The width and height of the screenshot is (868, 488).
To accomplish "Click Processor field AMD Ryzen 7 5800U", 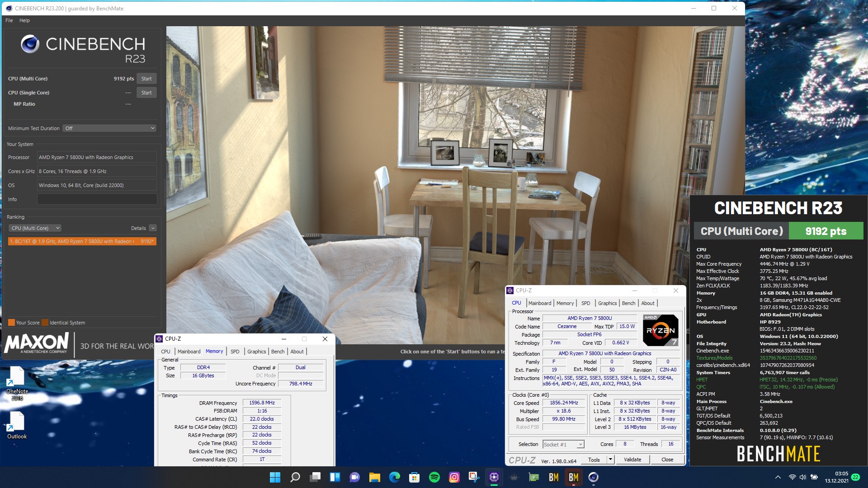I will 97,157.
